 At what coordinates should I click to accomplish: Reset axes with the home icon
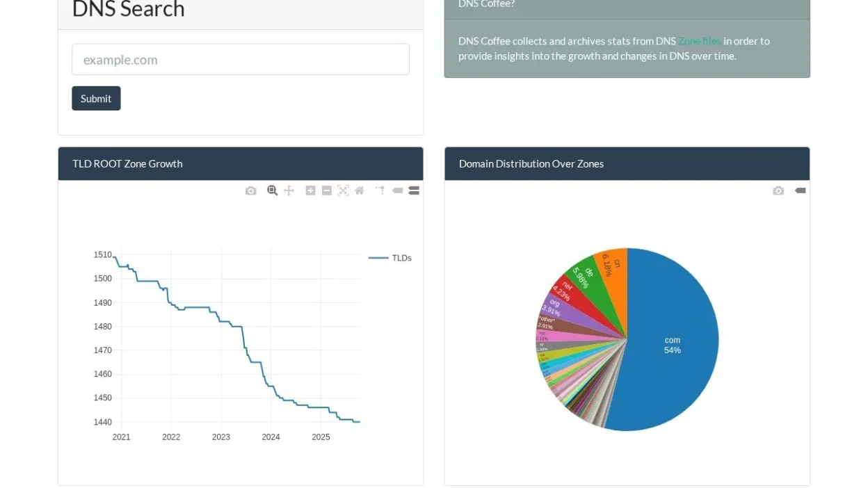pos(360,190)
